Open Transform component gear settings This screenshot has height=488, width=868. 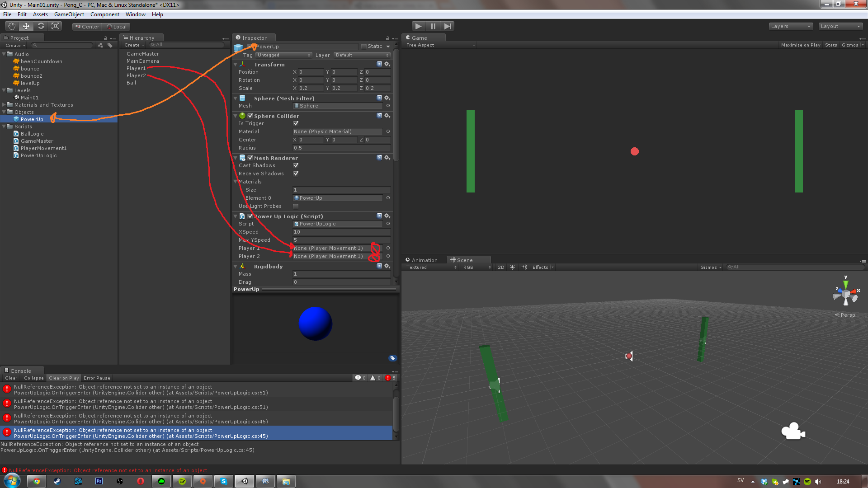(387, 64)
